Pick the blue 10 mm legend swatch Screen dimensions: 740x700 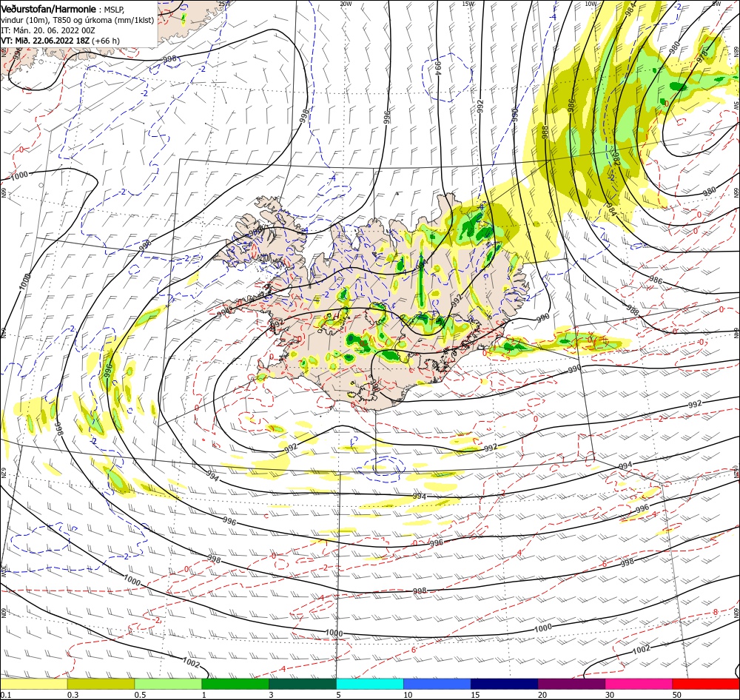pos(437,684)
